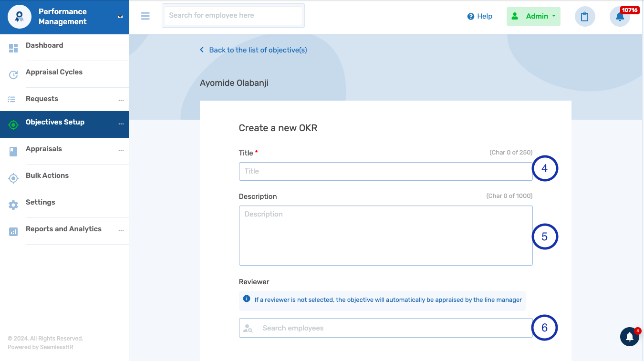The image size is (644, 361).
Task: Go to Dashboard in sidebar
Action: tap(44, 45)
